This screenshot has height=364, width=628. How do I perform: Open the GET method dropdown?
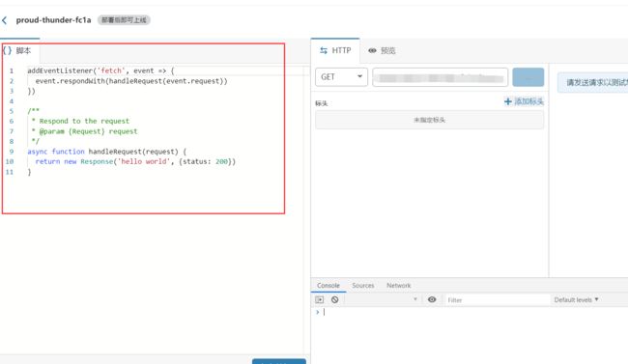[341, 77]
